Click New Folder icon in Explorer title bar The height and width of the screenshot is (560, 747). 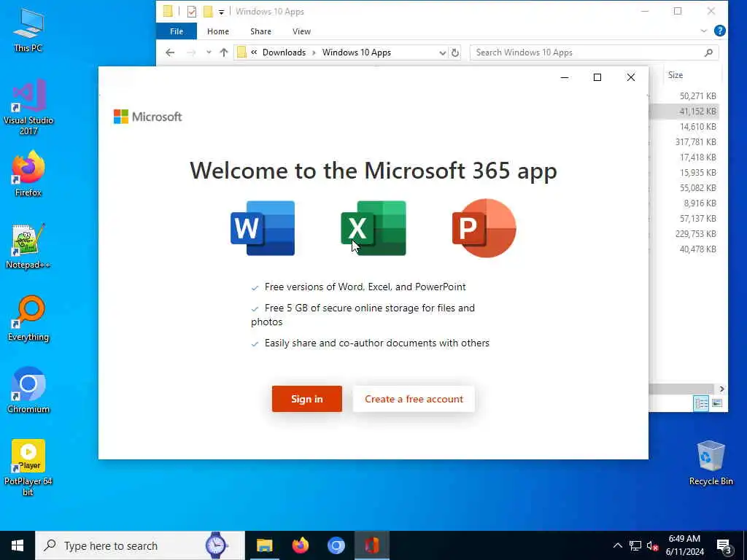click(208, 12)
